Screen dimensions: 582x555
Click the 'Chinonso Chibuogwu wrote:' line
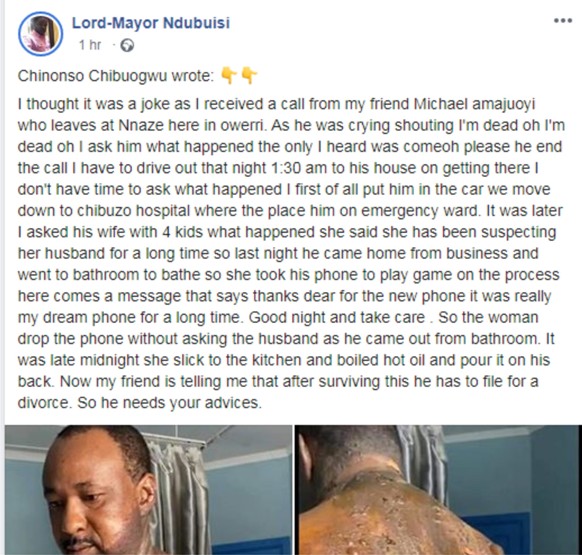(116, 76)
